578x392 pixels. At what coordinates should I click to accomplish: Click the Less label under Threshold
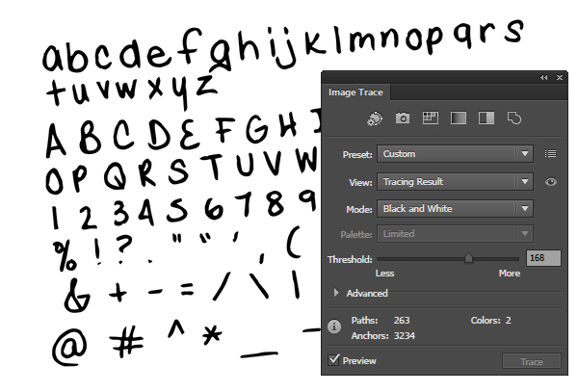point(384,273)
